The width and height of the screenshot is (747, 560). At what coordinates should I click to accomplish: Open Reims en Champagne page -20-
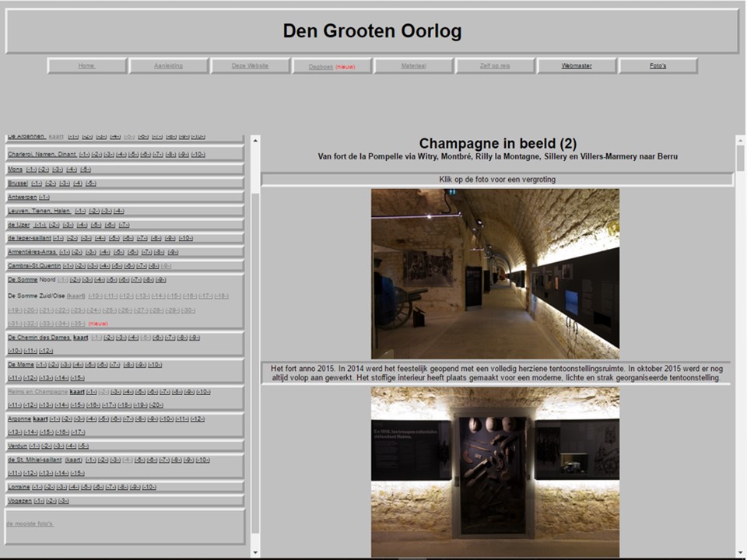tap(156, 405)
